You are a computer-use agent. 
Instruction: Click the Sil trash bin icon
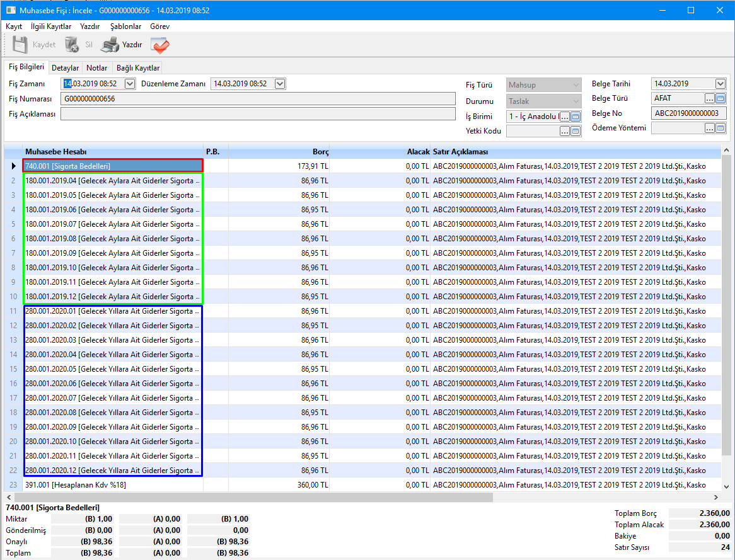tap(72, 45)
